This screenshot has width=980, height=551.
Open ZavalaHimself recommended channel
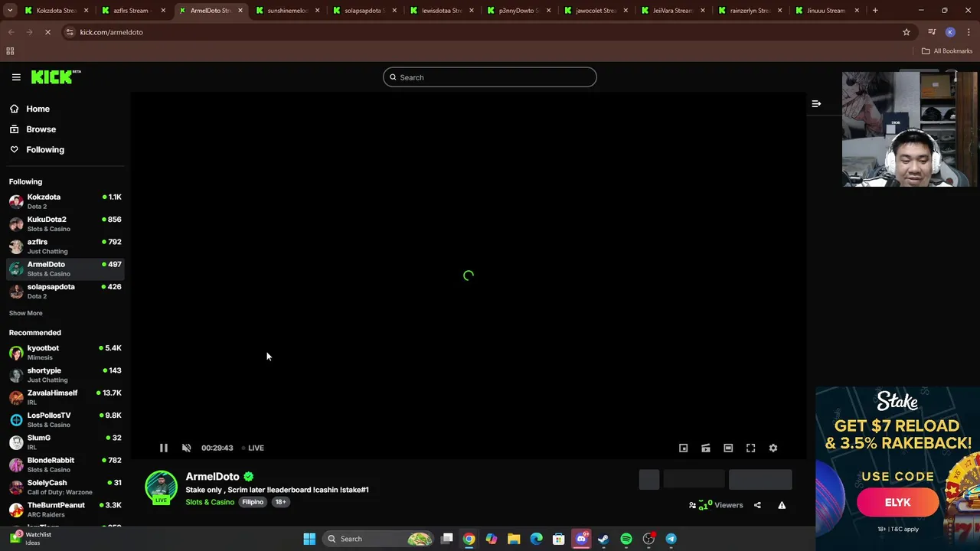tap(65, 397)
